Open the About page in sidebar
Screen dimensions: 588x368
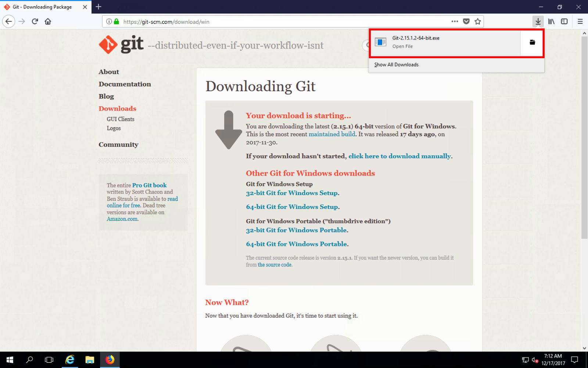109,72
